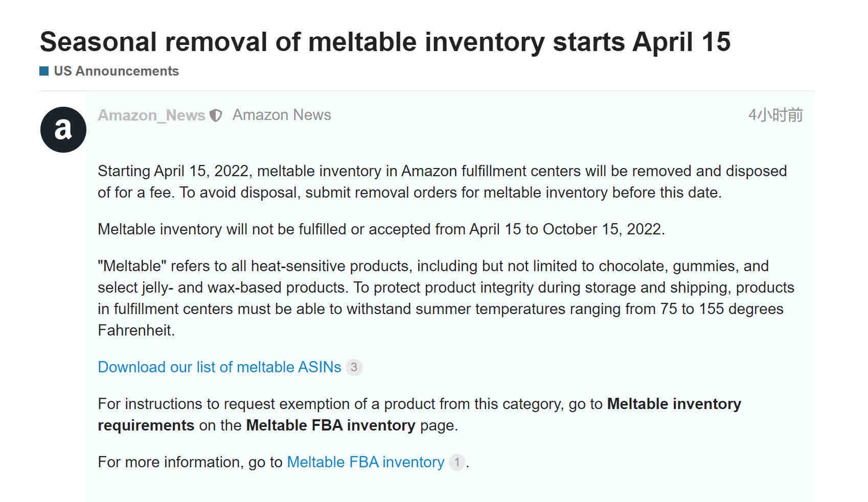868x502 pixels.
Task: Click the Amazon News display name
Action: tap(282, 115)
